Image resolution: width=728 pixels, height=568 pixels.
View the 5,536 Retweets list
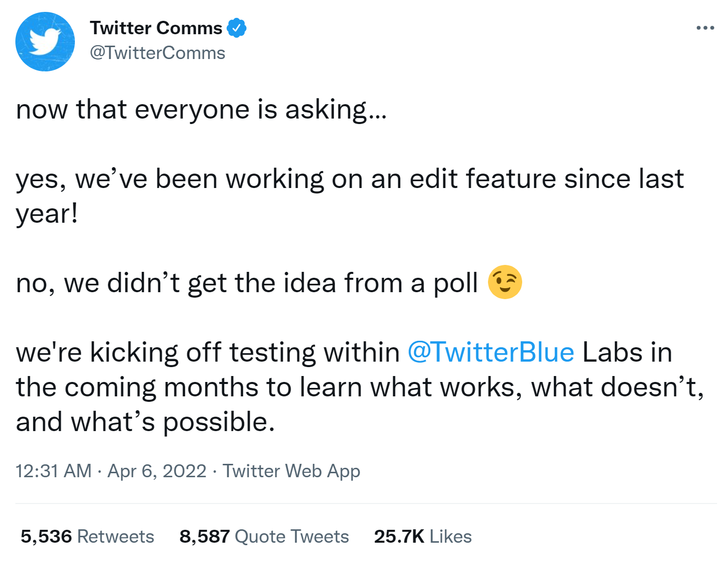point(87,536)
